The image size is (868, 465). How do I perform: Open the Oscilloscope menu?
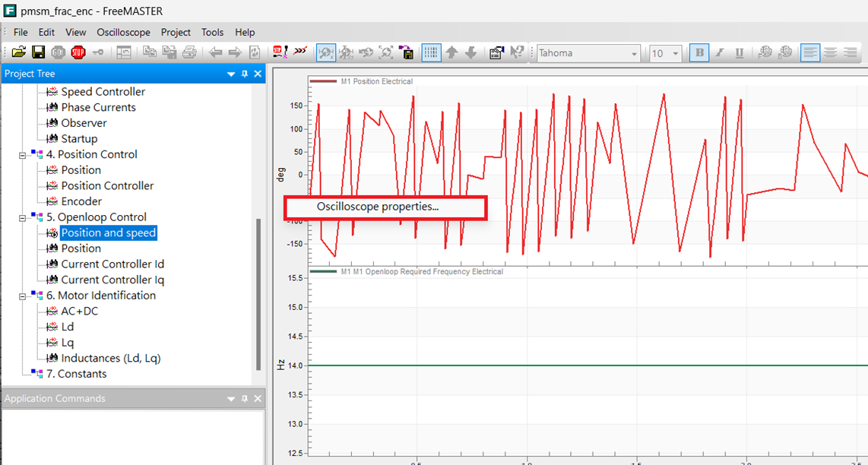[x=123, y=32]
